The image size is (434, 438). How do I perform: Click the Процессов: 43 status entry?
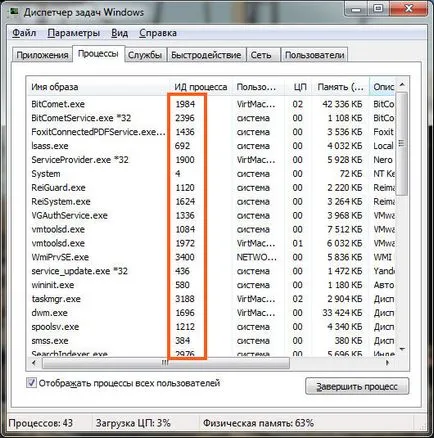coord(40,423)
